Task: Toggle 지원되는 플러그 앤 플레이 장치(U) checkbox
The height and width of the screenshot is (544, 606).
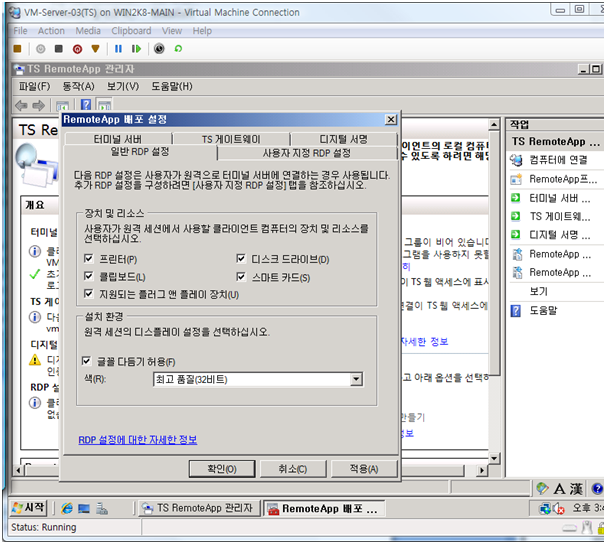Action: [x=89, y=294]
